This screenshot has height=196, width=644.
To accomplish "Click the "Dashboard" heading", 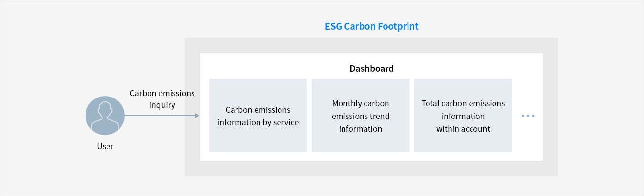I will click(x=371, y=69).
